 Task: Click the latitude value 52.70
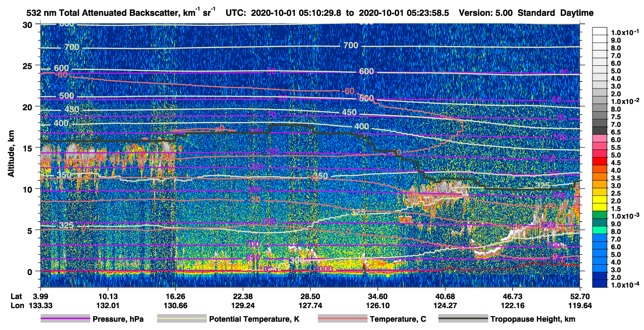pos(580,296)
